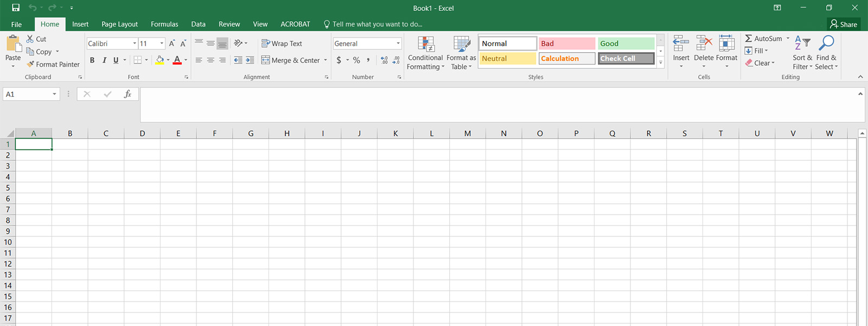Click the AutoSum button
Image resolution: width=868 pixels, height=326 pixels.
pos(763,39)
